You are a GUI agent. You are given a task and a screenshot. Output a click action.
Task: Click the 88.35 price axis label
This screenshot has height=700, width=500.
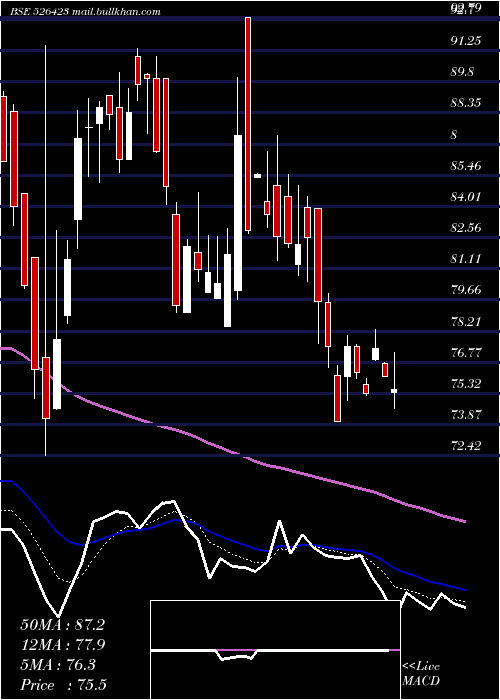pyautogui.click(x=467, y=103)
